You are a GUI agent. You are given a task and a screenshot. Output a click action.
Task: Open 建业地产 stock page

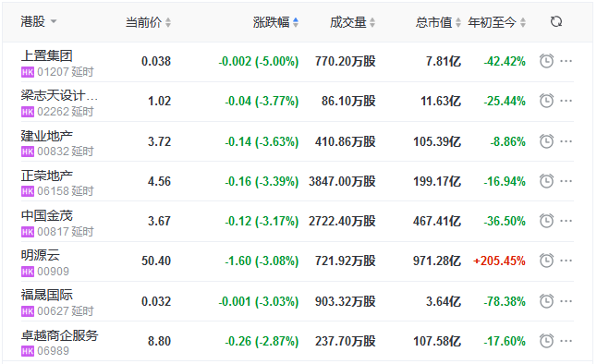(46, 136)
